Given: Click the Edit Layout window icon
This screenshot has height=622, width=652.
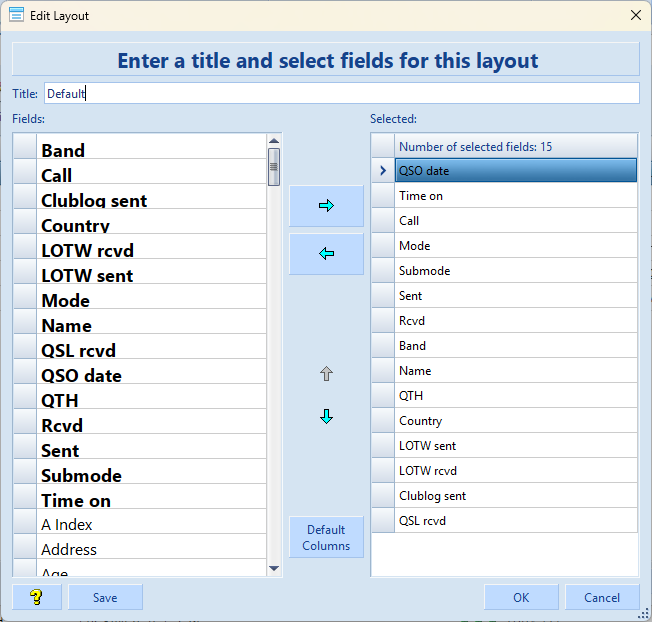Looking at the screenshot, I should [16, 15].
